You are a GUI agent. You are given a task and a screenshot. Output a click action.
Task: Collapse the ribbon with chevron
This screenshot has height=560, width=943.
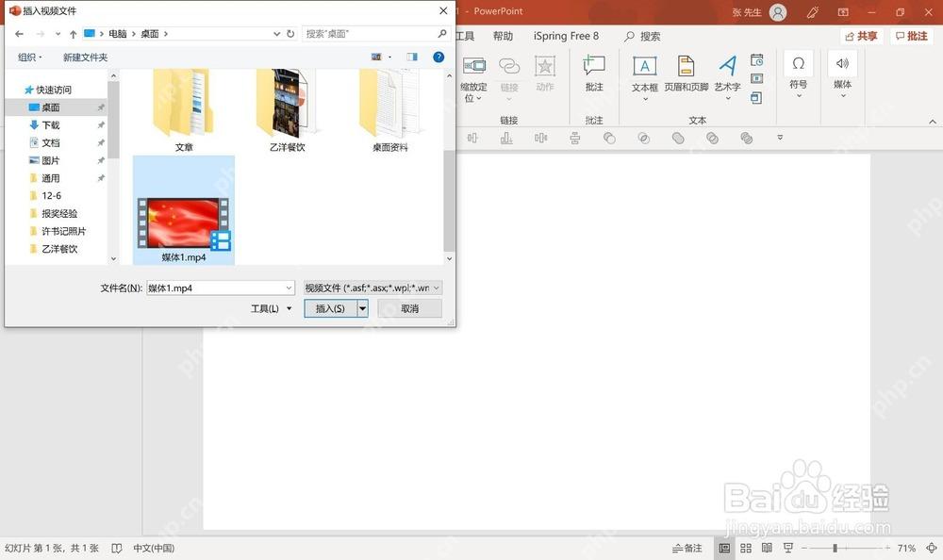933,122
